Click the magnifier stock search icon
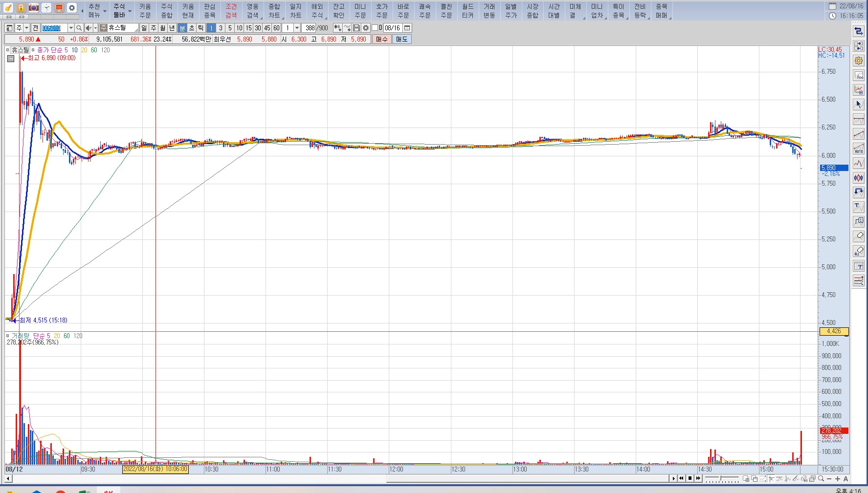The height and width of the screenshot is (493, 868). pyautogui.click(x=79, y=28)
